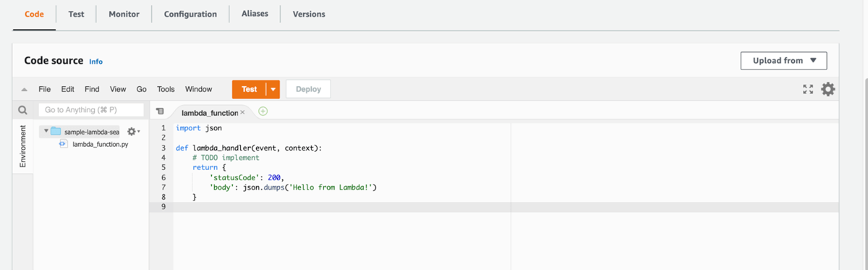The image size is (868, 270).
Task: Focus the Go to Anything search field
Action: coord(90,110)
